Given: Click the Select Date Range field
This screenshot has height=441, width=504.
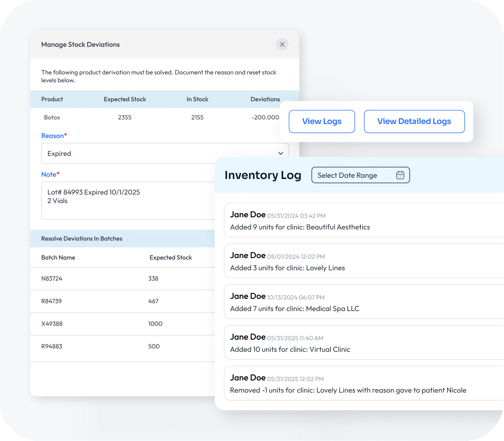Looking at the screenshot, I should point(353,175).
